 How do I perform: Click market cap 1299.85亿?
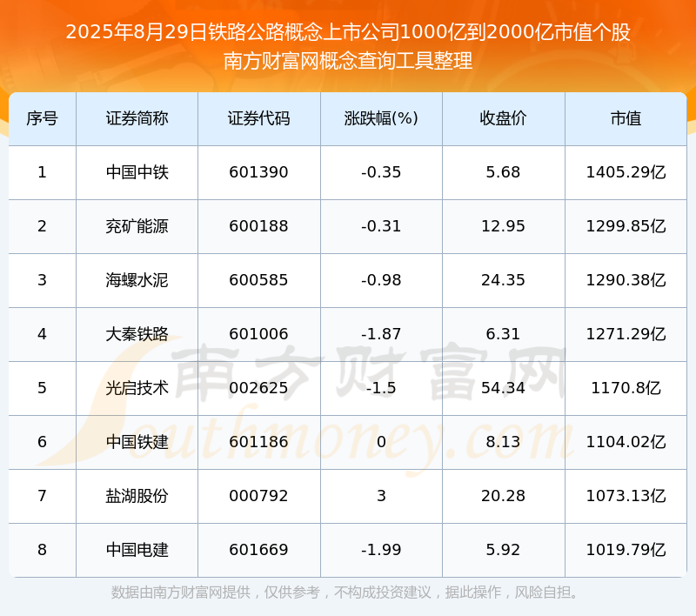(626, 226)
